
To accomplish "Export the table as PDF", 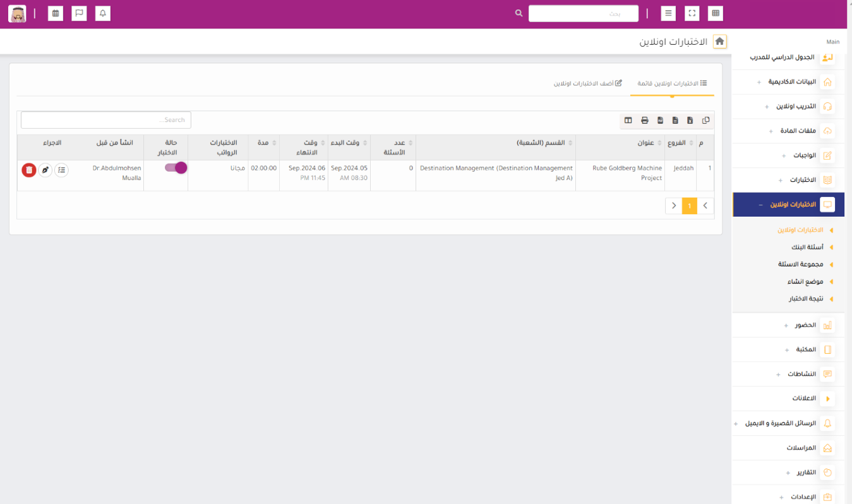I will [660, 120].
